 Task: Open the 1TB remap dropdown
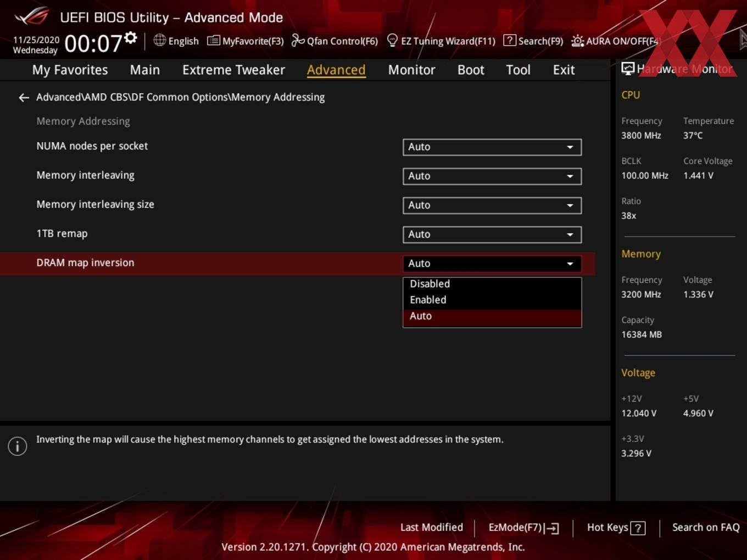coord(492,234)
